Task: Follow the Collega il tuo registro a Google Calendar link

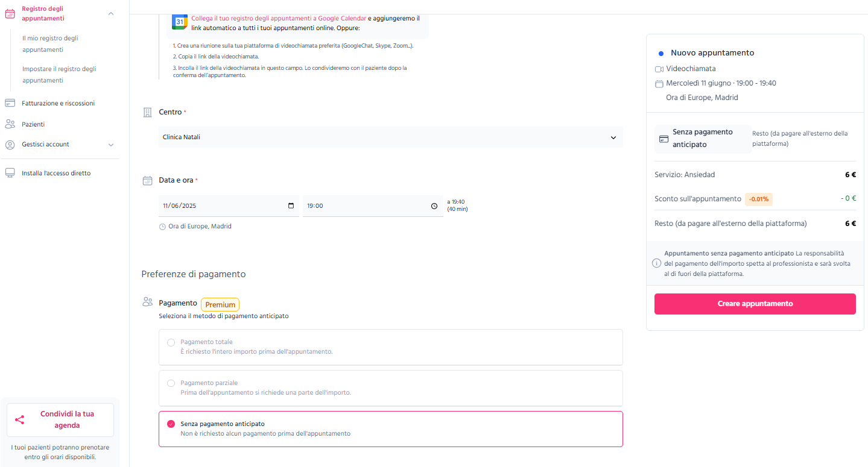Action: tap(279, 19)
